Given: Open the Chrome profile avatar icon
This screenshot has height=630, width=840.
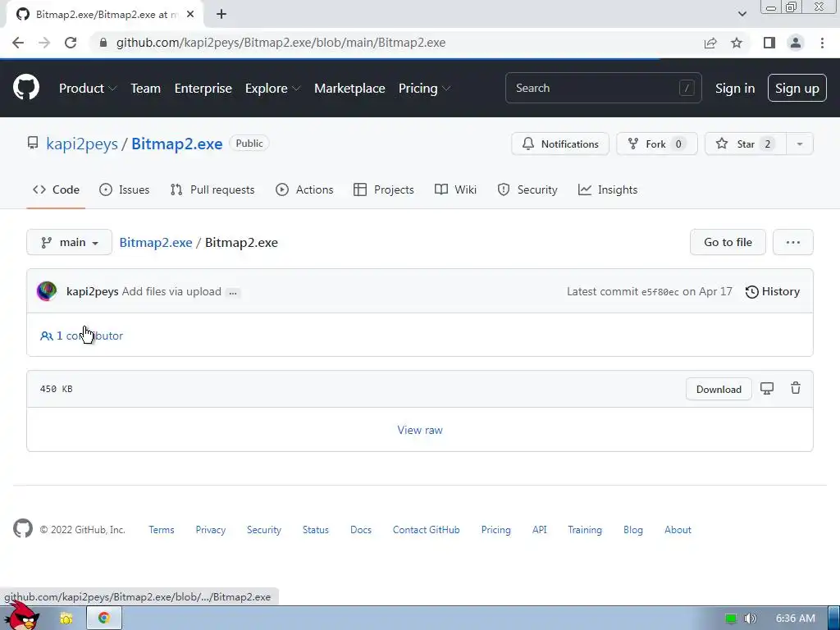Looking at the screenshot, I should 796,43.
